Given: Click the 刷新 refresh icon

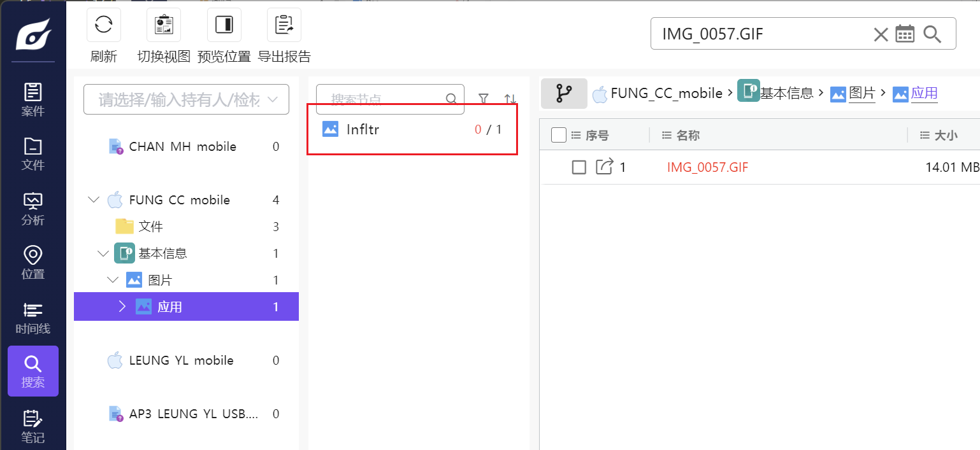Looking at the screenshot, I should (103, 25).
